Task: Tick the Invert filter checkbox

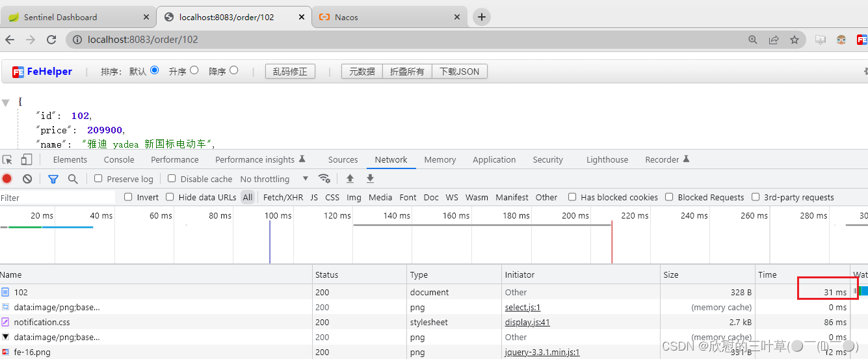Action: pyautogui.click(x=128, y=197)
